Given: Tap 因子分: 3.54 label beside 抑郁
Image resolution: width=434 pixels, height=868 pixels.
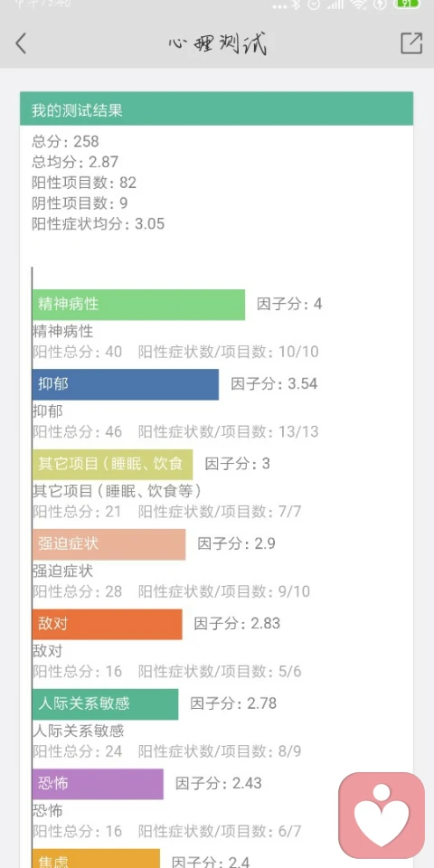Looking at the screenshot, I should 274,383.
